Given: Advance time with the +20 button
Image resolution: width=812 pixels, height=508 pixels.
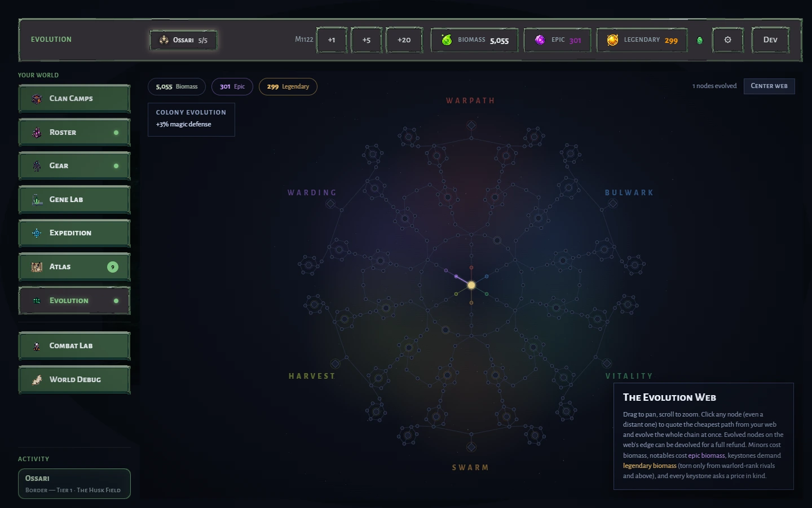Looking at the screenshot, I should point(404,40).
